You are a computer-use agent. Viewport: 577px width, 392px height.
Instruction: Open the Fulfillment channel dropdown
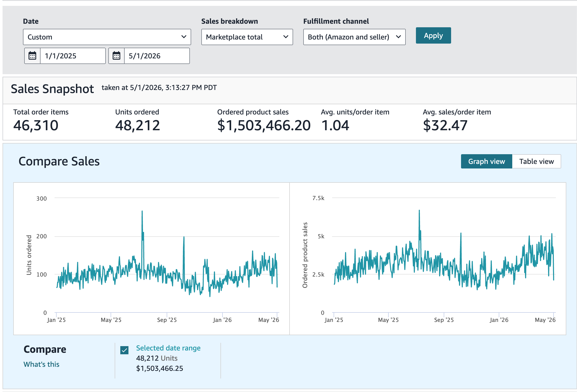[354, 37]
